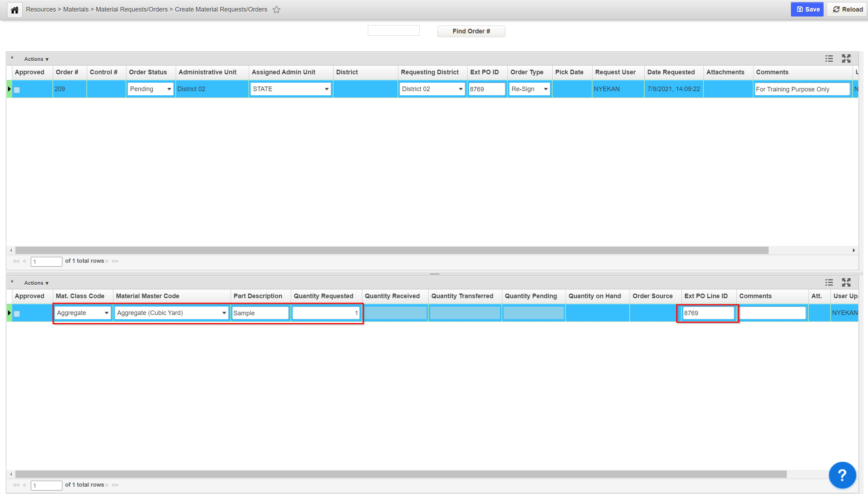The image size is (868, 494).
Task: Open the list view icon in the orders grid
Action: coord(829,59)
